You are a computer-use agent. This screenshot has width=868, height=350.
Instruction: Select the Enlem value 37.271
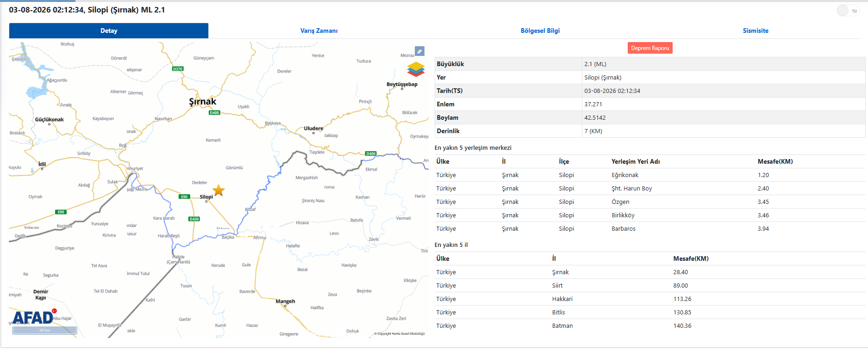click(x=593, y=104)
